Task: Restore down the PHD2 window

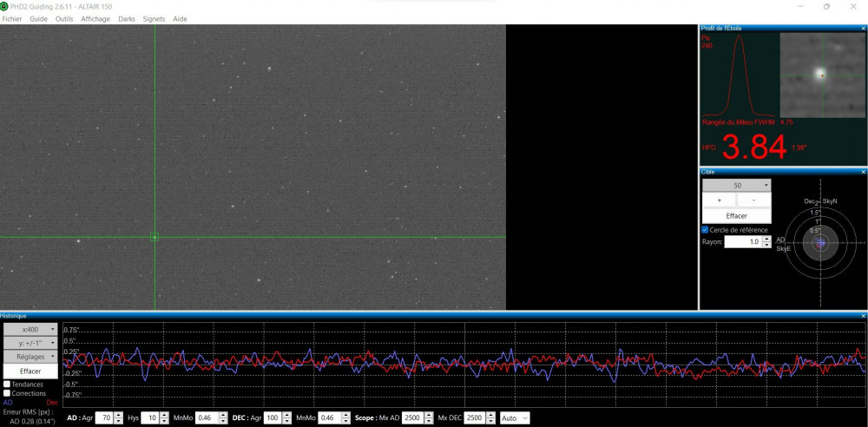Action: coord(826,7)
